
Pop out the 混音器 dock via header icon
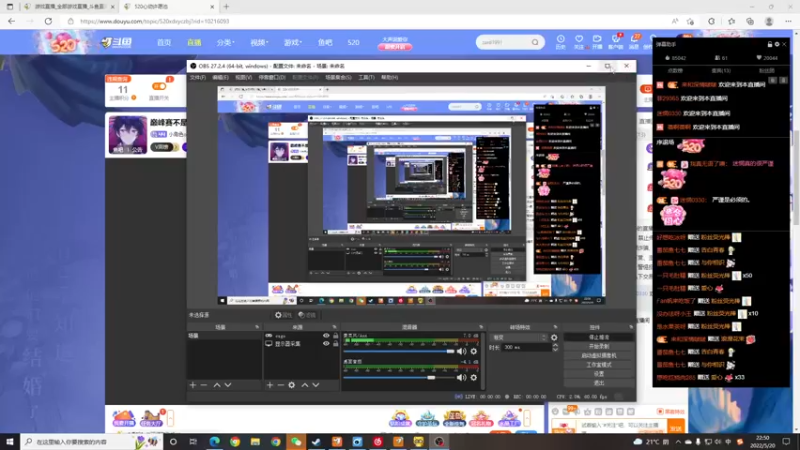481,327
